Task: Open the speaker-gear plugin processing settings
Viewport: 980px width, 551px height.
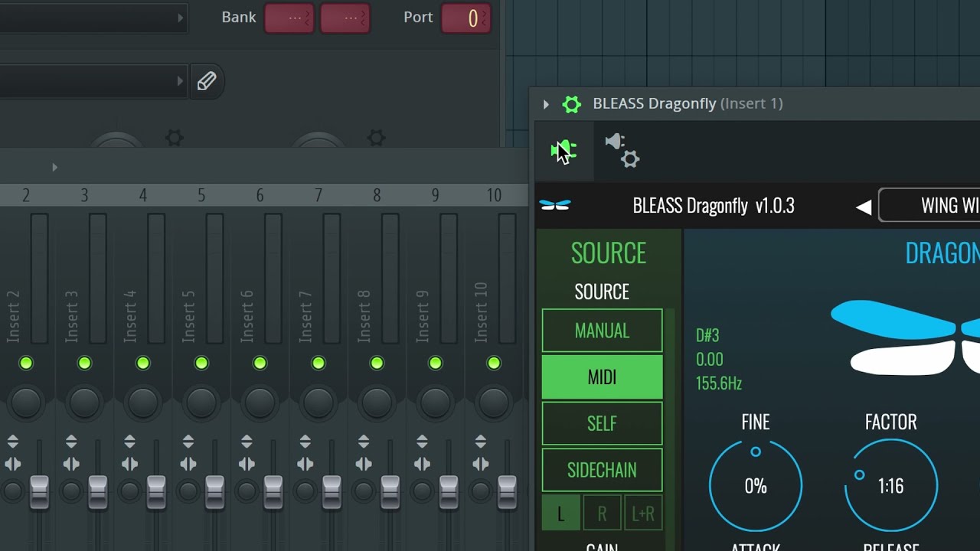Action: pyautogui.click(x=622, y=151)
